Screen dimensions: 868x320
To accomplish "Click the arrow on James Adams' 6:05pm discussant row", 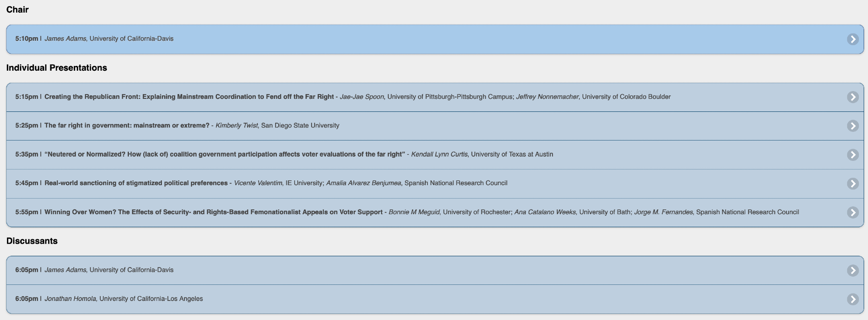I will tap(852, 270).
